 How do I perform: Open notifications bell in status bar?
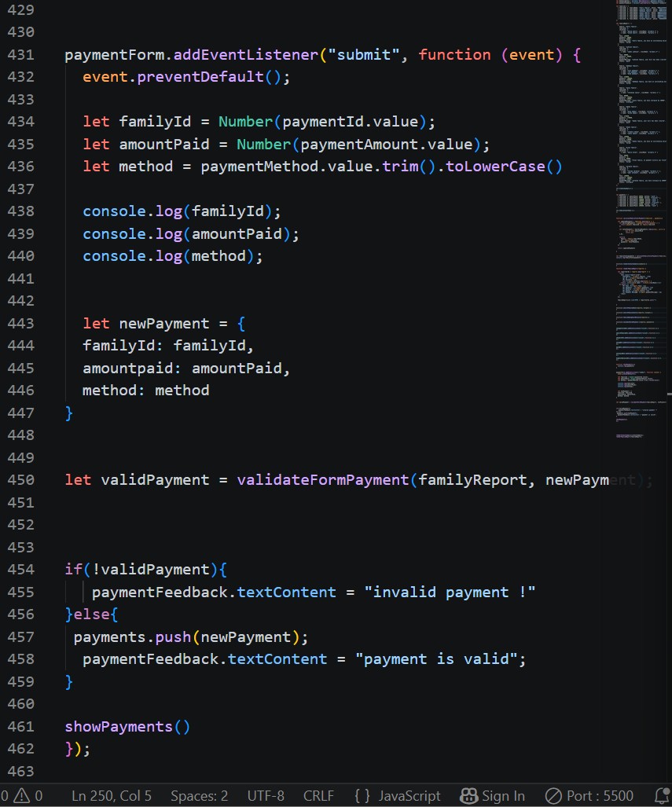click(663, 796)
